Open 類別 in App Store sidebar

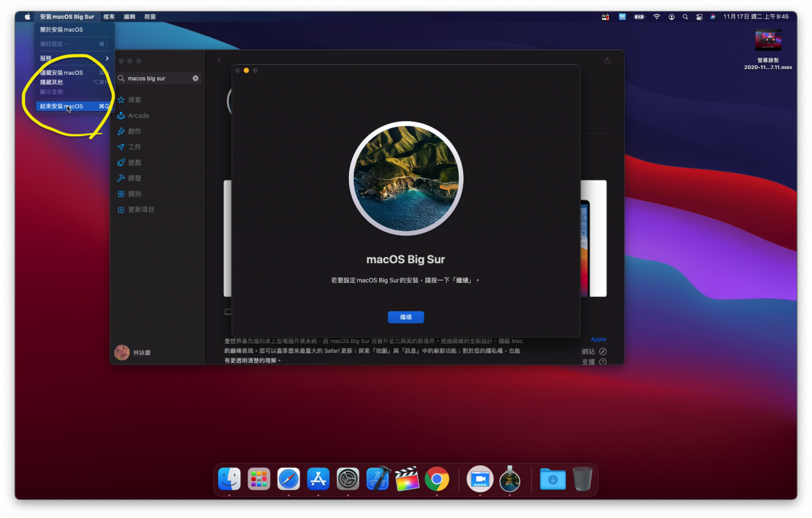129,194
